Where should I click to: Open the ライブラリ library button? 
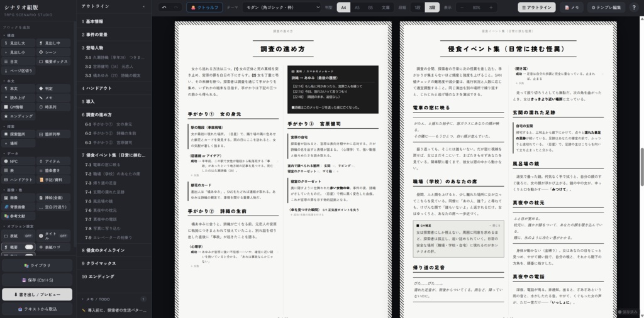tap(37, 265)
